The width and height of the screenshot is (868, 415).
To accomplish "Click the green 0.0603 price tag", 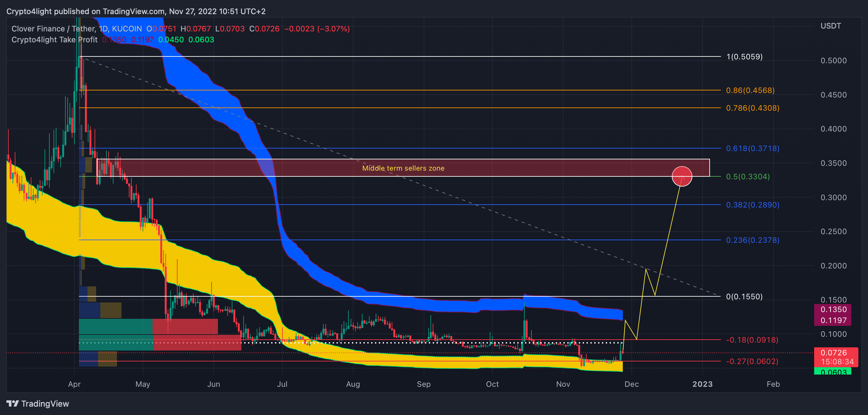I will 833,371.
